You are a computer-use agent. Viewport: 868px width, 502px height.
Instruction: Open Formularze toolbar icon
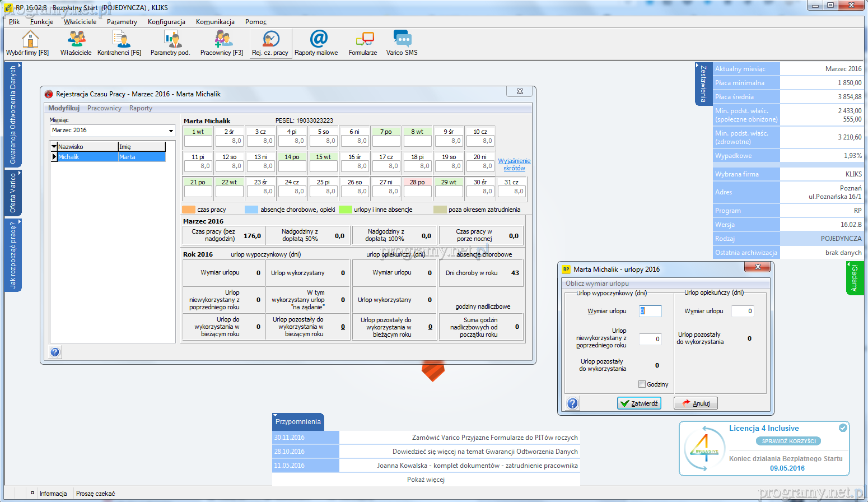[363, 39]
